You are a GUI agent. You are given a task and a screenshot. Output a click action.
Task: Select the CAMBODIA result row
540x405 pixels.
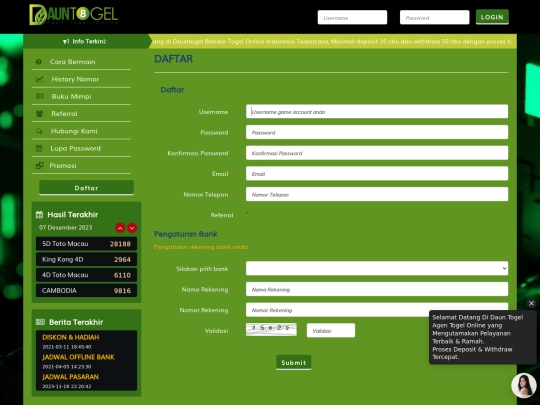coord(86,290)
